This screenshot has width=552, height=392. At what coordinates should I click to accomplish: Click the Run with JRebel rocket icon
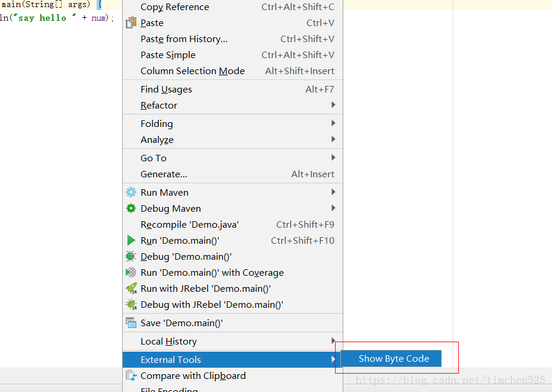131,288
